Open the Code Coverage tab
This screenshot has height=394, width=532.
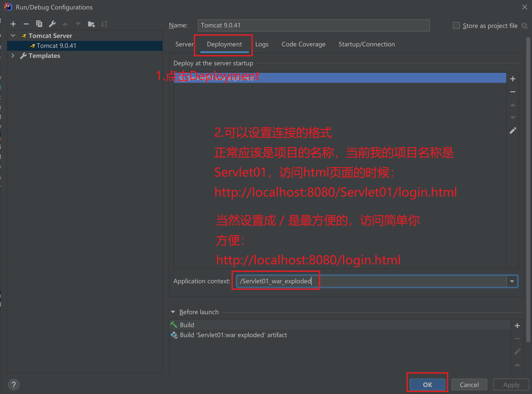pos(303,44)
